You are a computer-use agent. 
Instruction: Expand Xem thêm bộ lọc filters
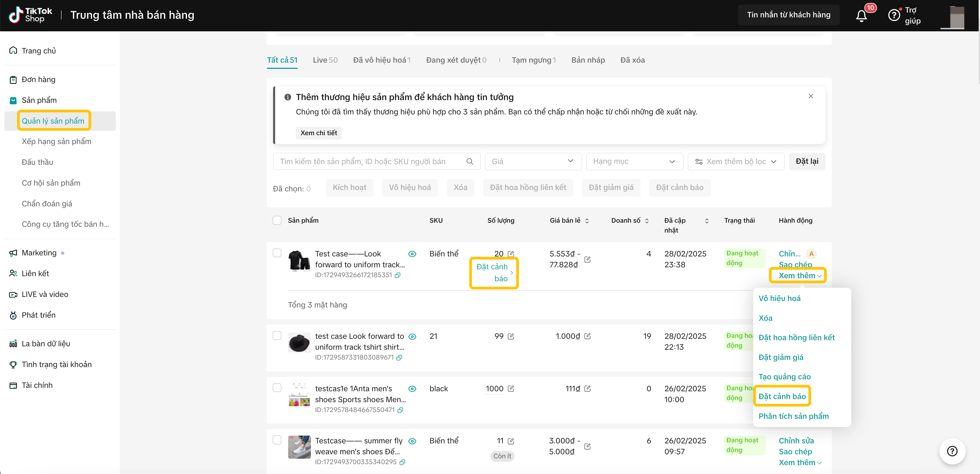tap(736, 161)
